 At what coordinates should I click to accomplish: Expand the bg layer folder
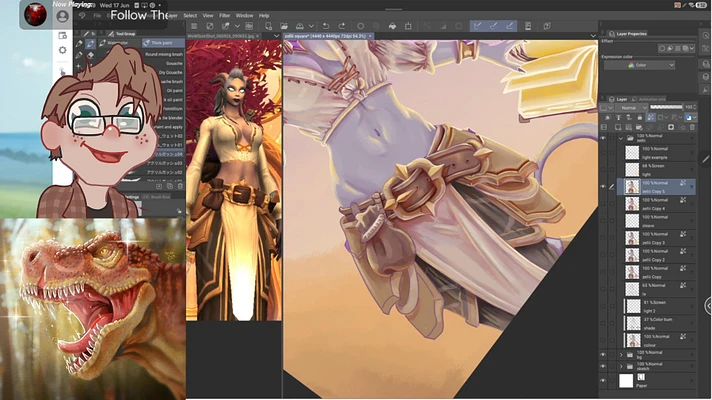coord(621,355)
